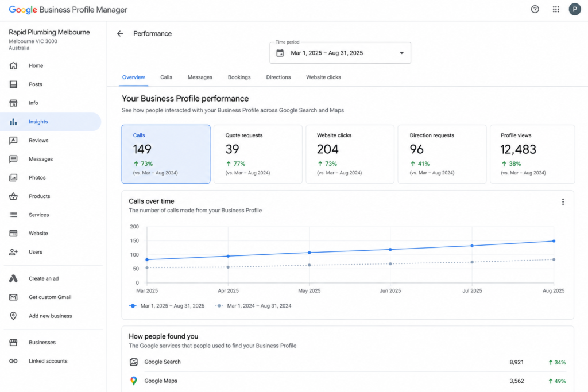
Task: Click the Aug 2025 point on blue line
Action: tap(554, 241)
